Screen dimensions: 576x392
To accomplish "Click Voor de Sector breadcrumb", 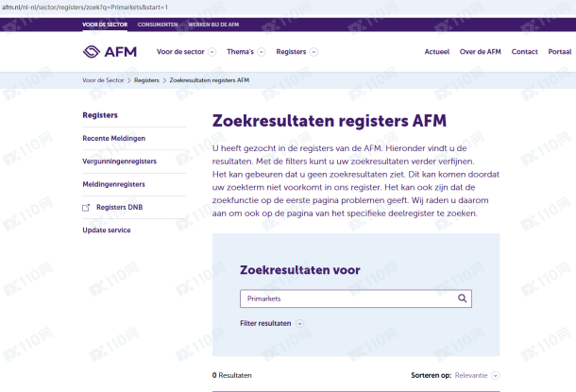I will pos(103,80).
